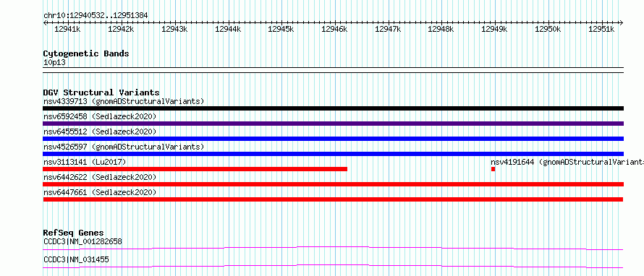Select the small nsv4191644 red marker
Screen dimensions: 644x276
point(493,169)
